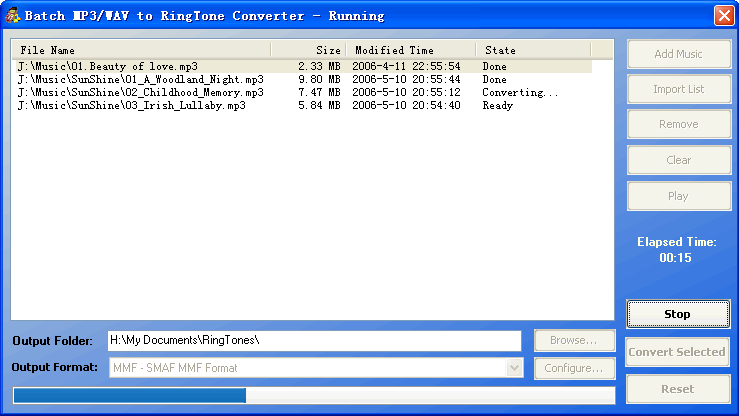Click the Output Folder label
This screenshot has width=739, height=416.
(52, 341)
